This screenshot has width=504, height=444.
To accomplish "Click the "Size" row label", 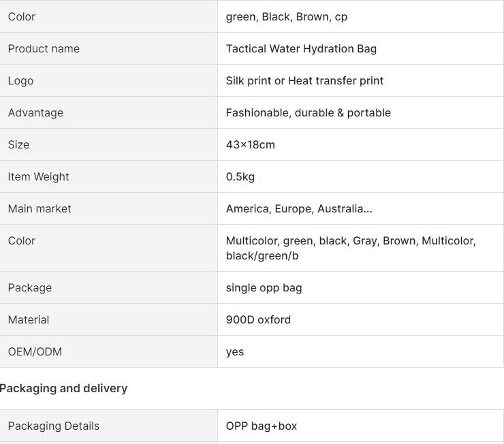I will pos(18,144).
